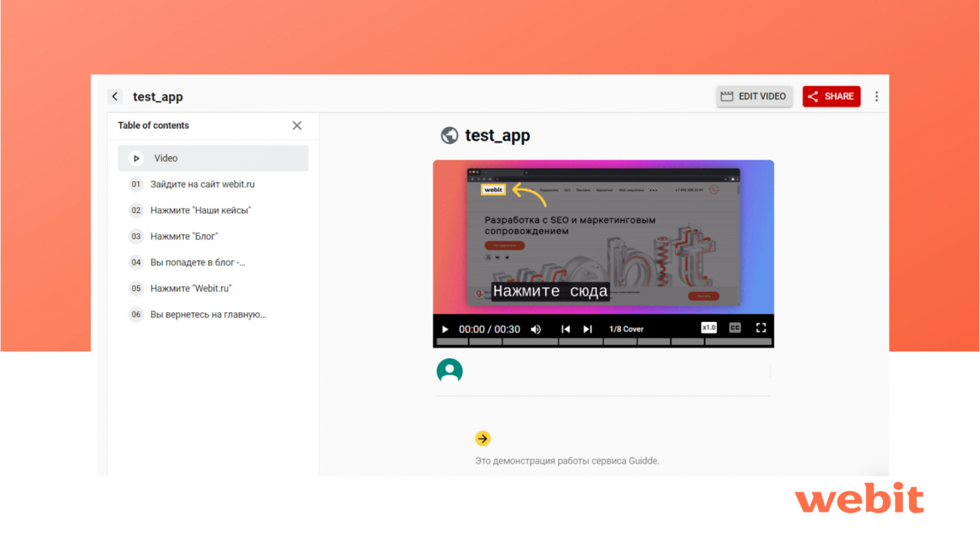
Task: Open the EDIT VIDEO editor
Action: pyautogui.click(x=754, y=96)
